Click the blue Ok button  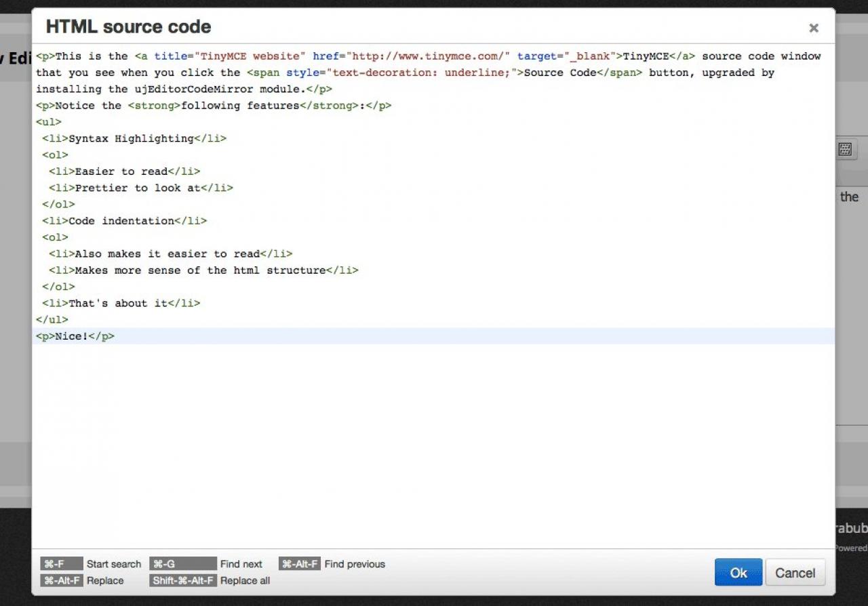click(738, 573)
